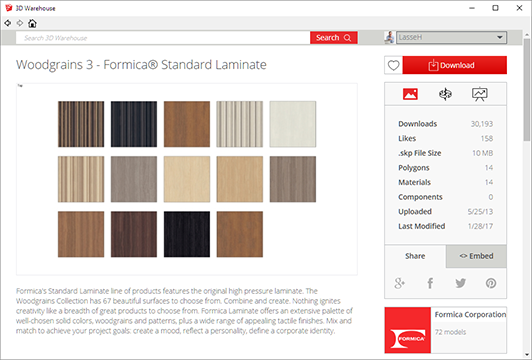Click the Formica logo thumbnail

(408, 330)
